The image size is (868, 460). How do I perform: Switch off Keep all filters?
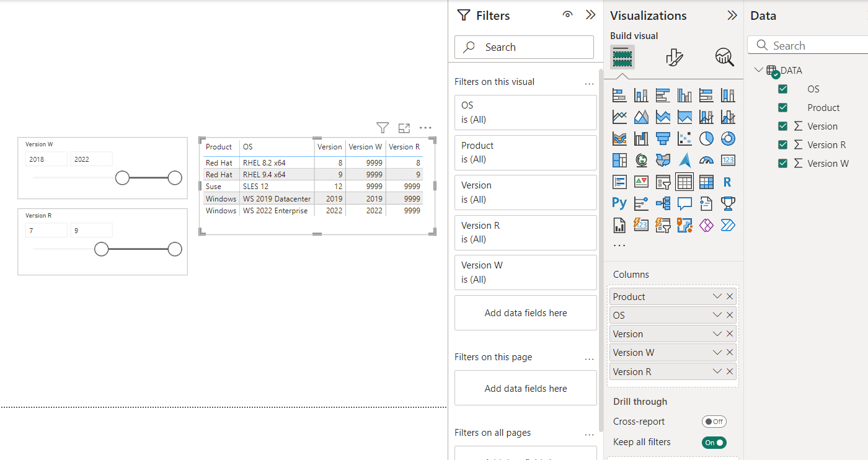pyautogui.click(x=714, y=443)
